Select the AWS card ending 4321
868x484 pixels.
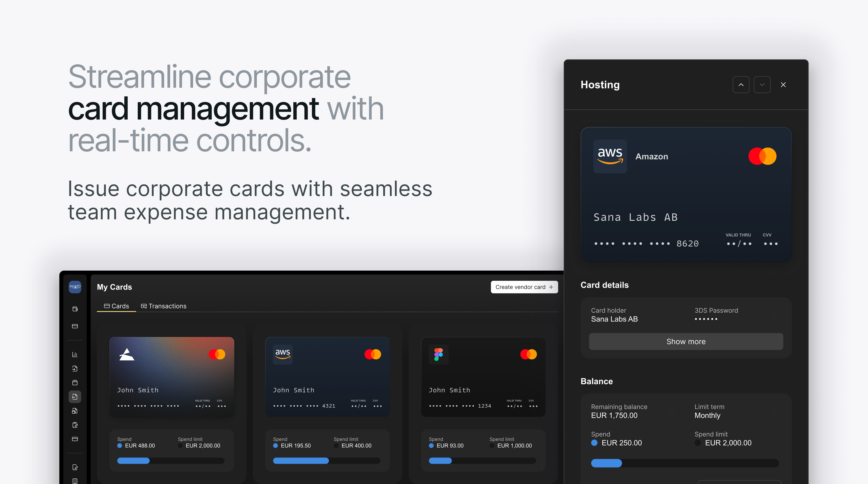[327, 377]
